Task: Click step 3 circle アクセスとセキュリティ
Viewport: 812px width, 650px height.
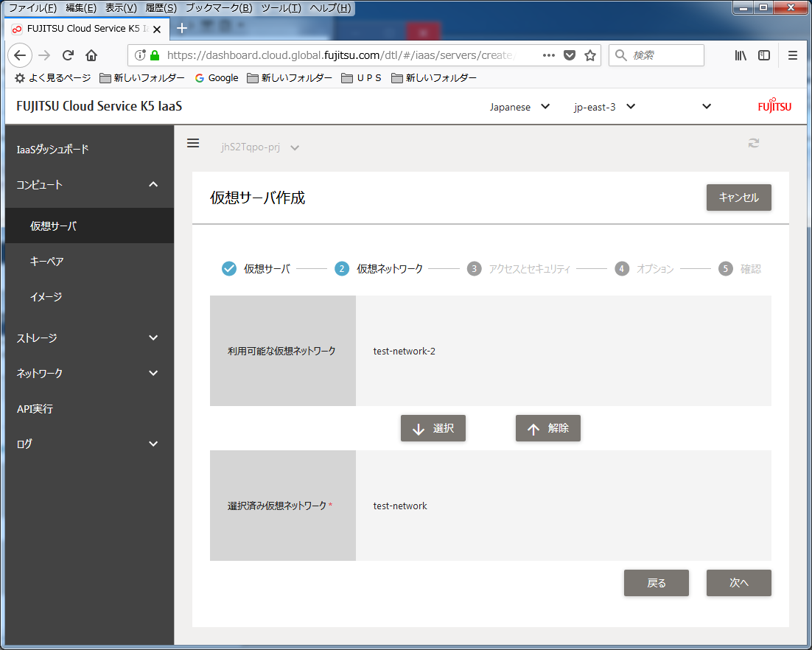Action: click(x=474, y=269)
